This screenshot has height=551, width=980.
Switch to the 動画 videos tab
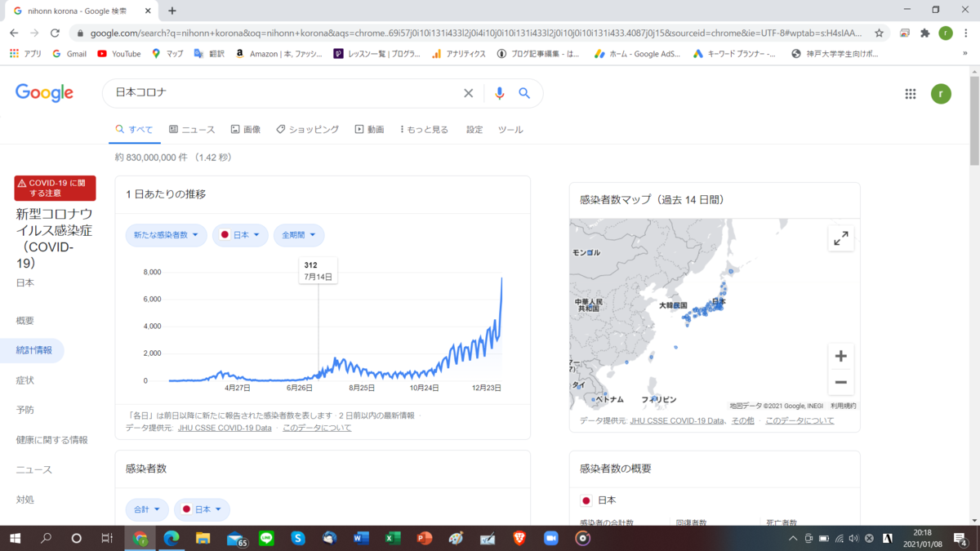pyautogui.click(x=369, y=130)
